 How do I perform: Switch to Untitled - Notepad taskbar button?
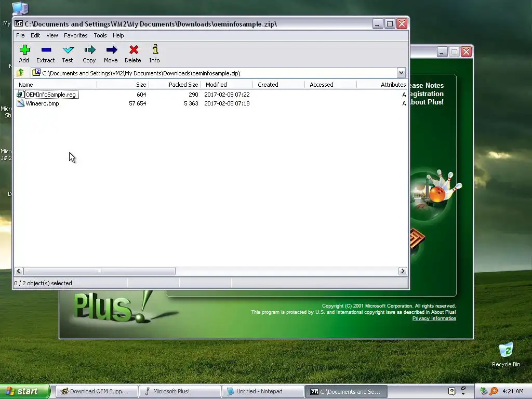click(263, 391)
